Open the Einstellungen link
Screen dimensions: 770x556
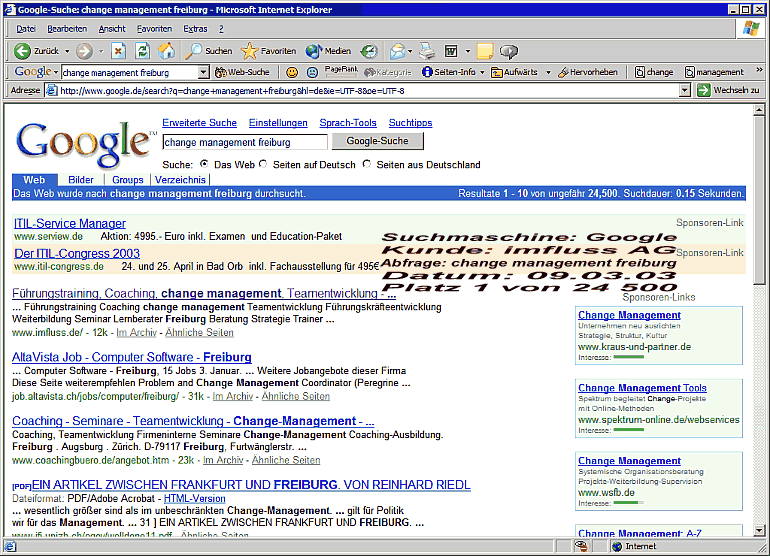point(278,123)
